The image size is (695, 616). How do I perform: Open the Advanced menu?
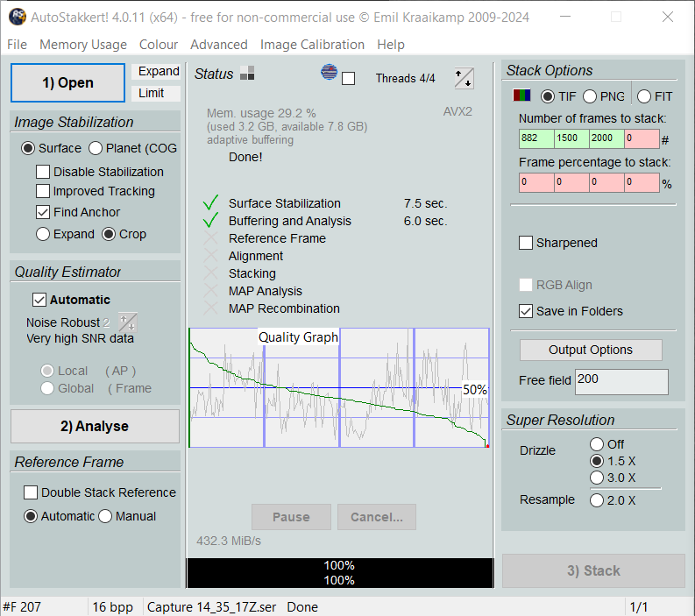pyautogui.click(x=219, y=45)
